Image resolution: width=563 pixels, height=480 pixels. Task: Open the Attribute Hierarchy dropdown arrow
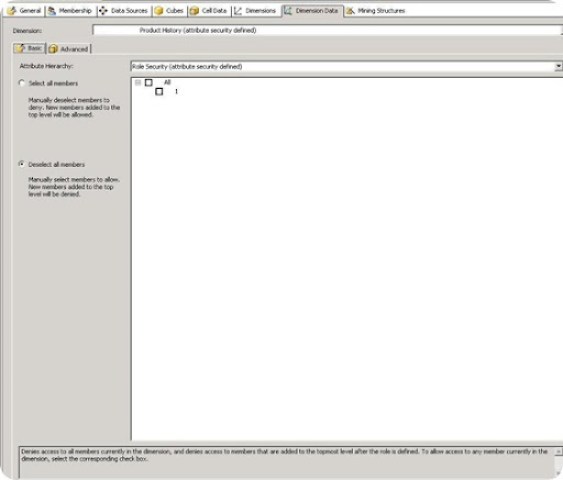coord(558,66)
